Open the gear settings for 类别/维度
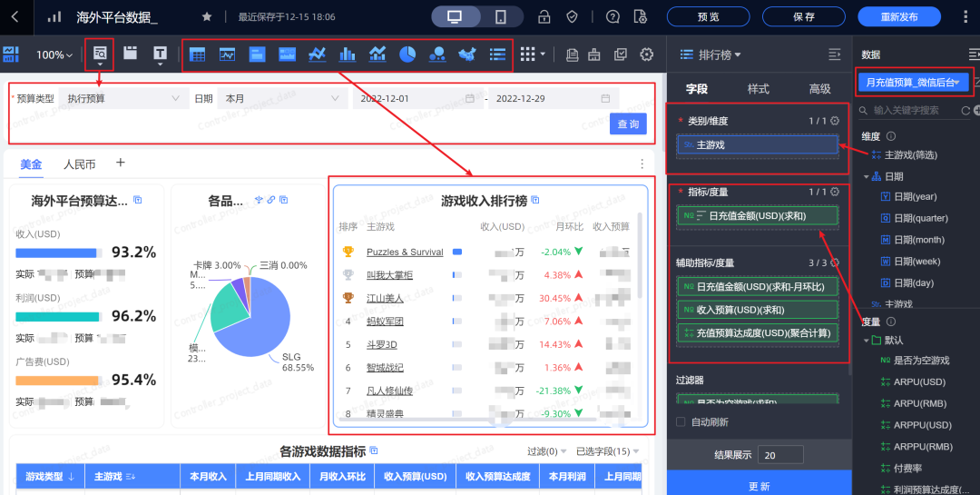Viewport: 980px width, 495px height. tap(835, 121)
